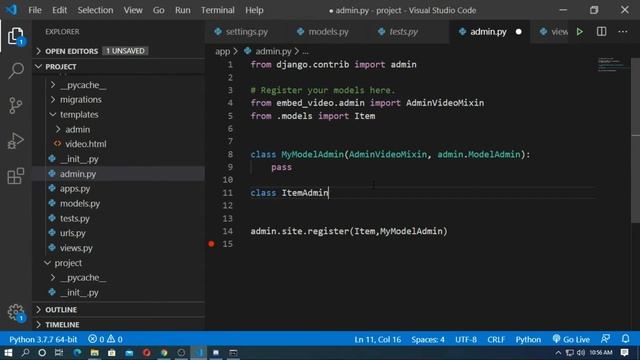Image resolution: width=640 pixels, height=360 pixels.
Task: Change file encoding UTF-8
Action: click(466, 339)
